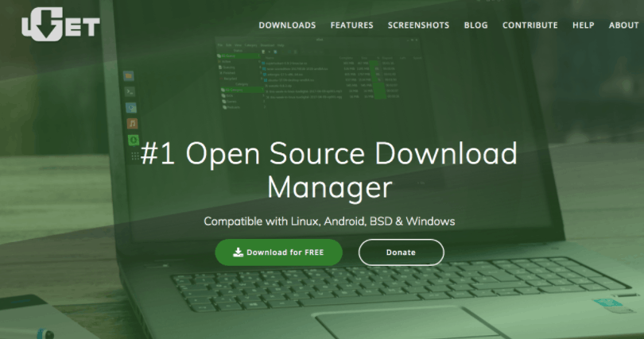Click the "Compatible with Linux, Android, BSD & Windows" text
This screenshot has height=339, width=644.
(x=329, y=222)
